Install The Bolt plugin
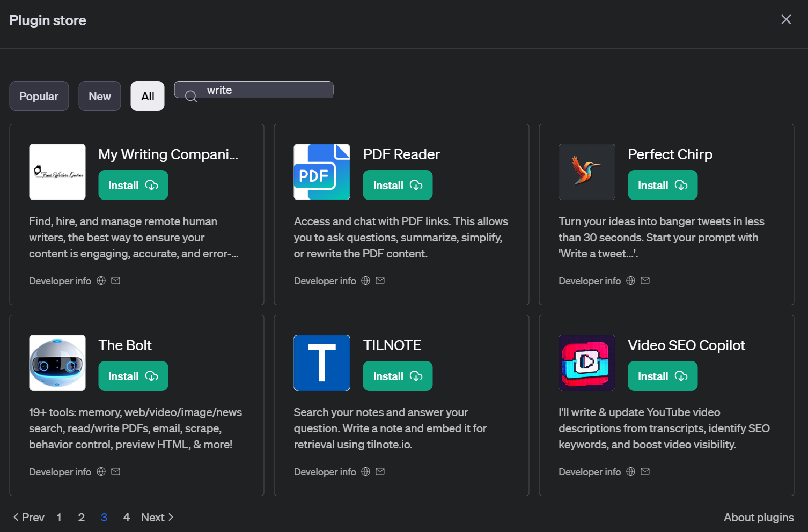Viewport: 808px width, 532px height. click(133, 376)
